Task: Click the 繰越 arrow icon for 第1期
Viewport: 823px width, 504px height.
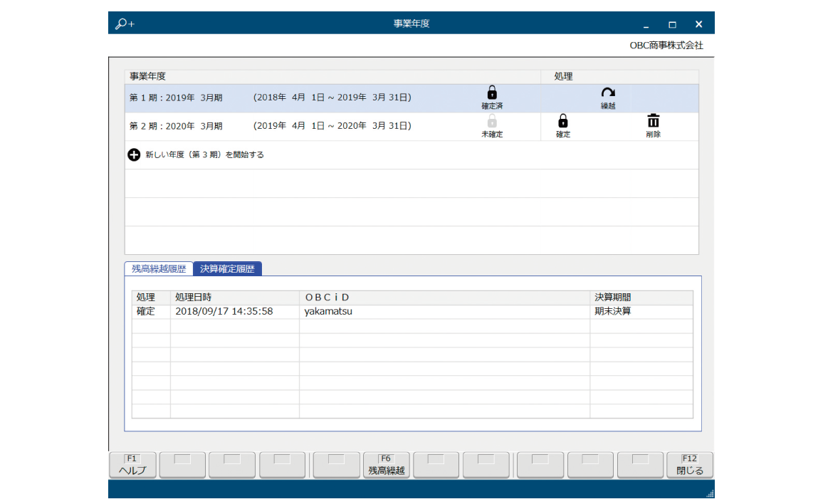Action: (x=607, y=93)
